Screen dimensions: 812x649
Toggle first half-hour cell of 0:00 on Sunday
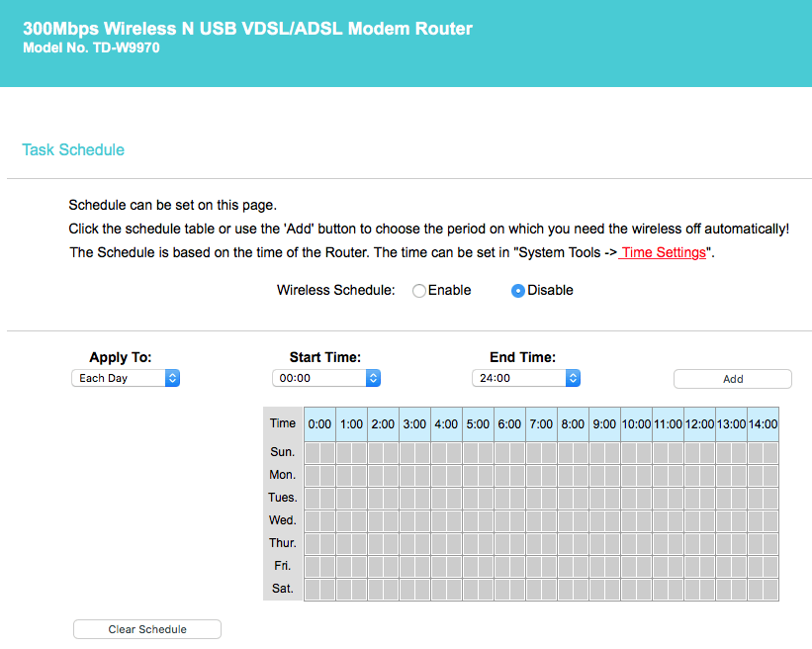[x=313, y=452]
